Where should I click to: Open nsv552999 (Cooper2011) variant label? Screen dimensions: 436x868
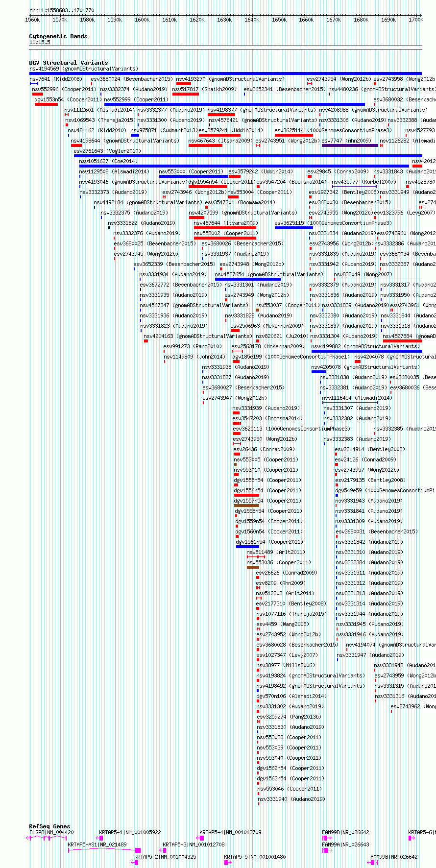136,99
